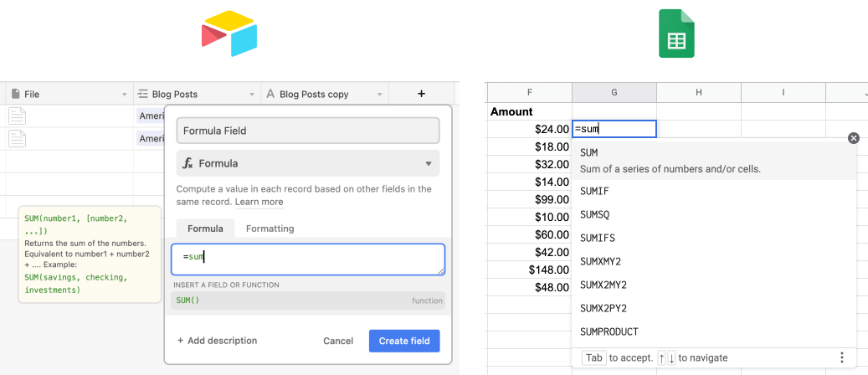Close the function suggestions popup
The width and height of the screenshot is (868, 375).
click(854, 138)
